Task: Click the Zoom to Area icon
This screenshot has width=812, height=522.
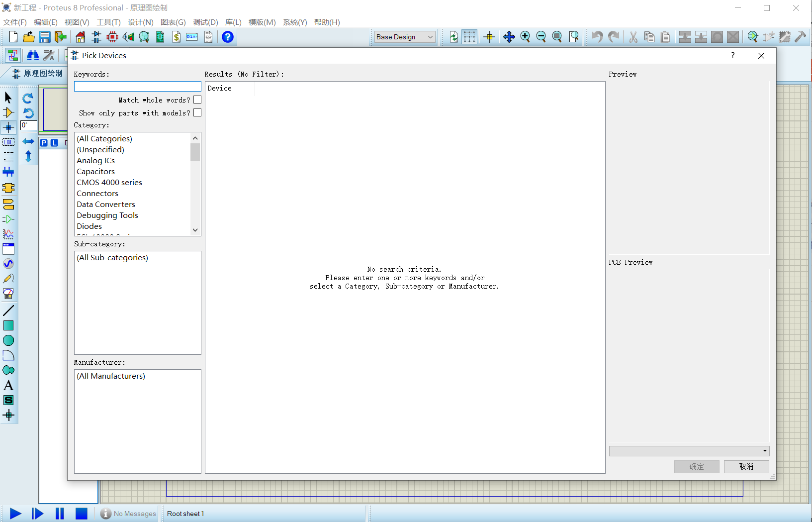Action: [574, 37]
